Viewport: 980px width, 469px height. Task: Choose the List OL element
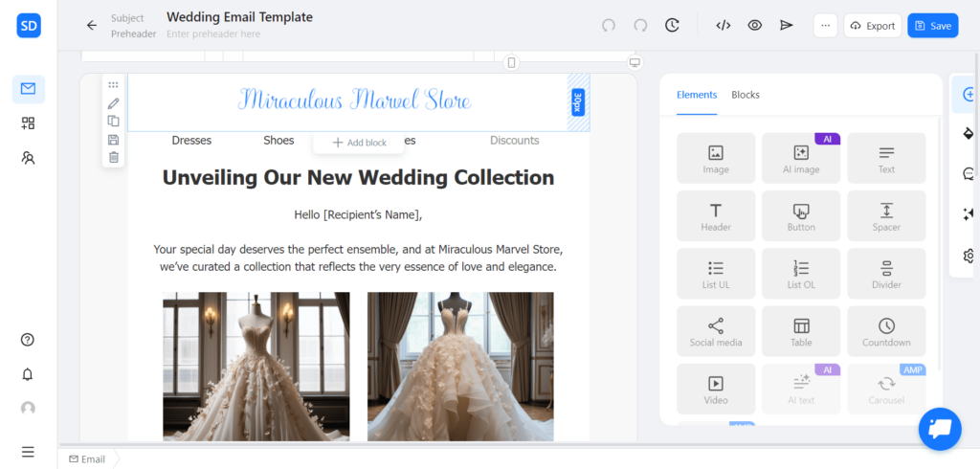pos(801,274)
